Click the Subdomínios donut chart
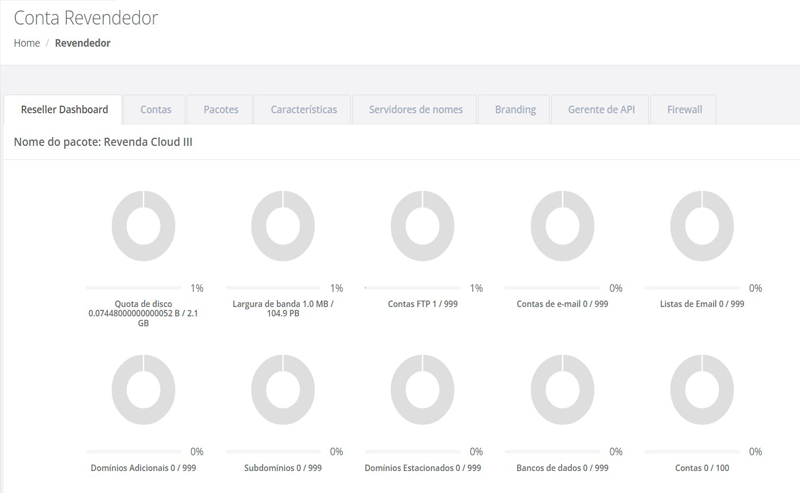 point(284,389)
